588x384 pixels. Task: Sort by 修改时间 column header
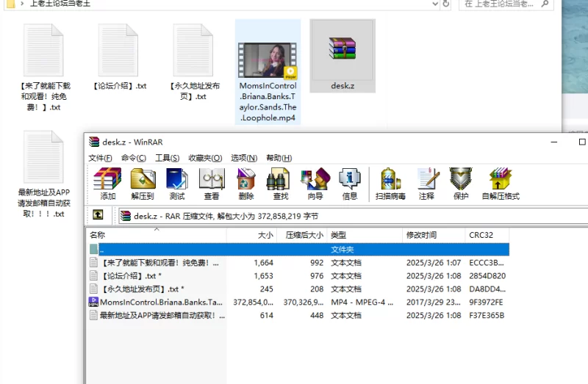pos(434,235)
